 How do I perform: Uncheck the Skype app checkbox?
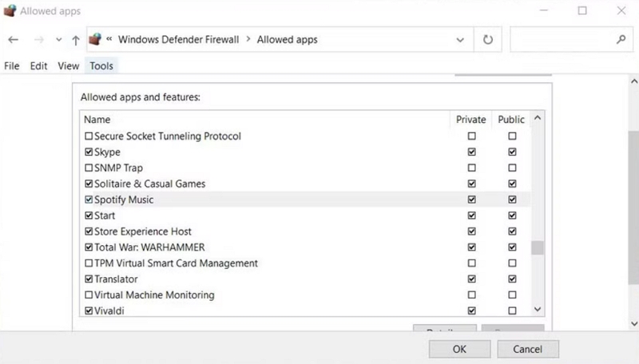[x=89, y=152]
